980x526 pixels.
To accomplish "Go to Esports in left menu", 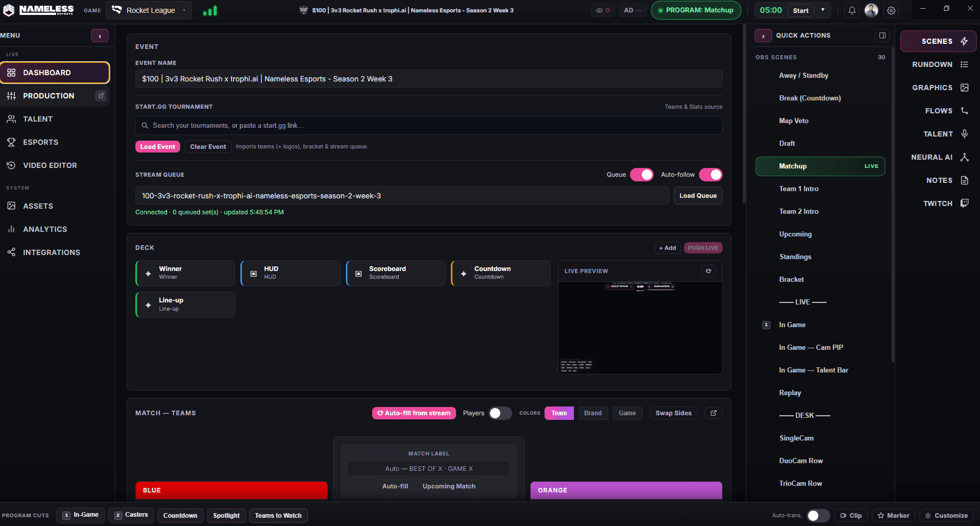I will pos(55,142).
